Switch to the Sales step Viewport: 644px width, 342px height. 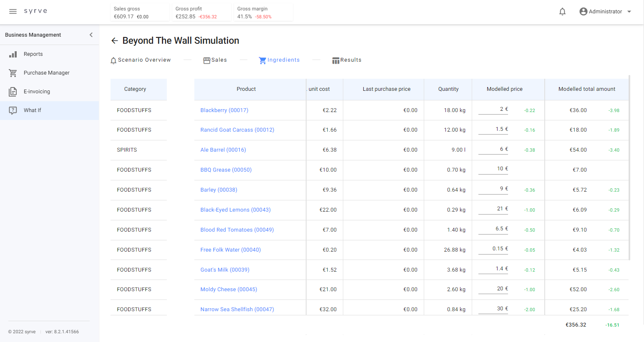click(x=215, y=60)
